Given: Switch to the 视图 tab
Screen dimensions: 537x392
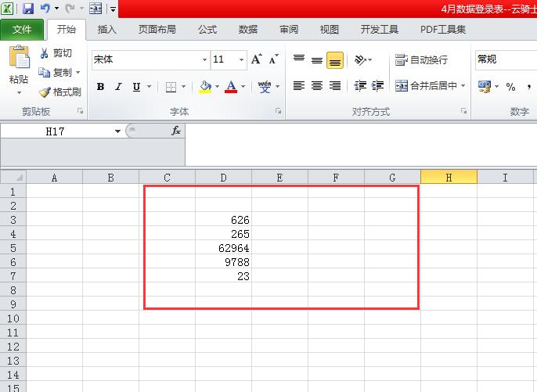Looking at the screenshot, I should tap(329, 30).
